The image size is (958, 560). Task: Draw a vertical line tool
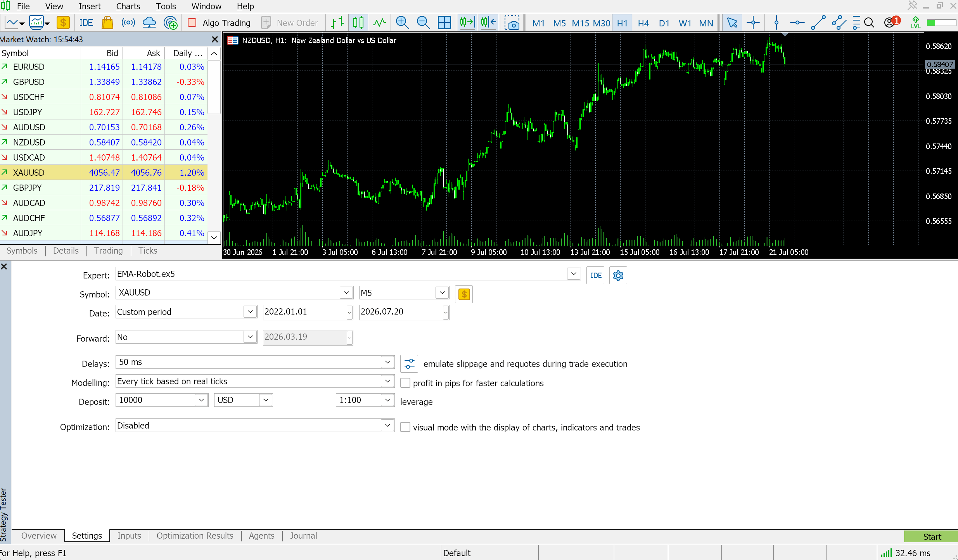coord(776,23)
